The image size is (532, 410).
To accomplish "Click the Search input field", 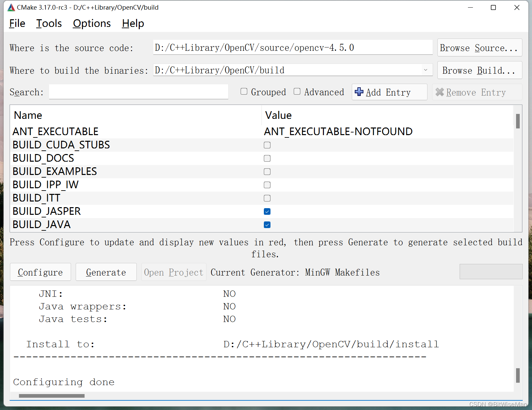I will click(139, 92).
